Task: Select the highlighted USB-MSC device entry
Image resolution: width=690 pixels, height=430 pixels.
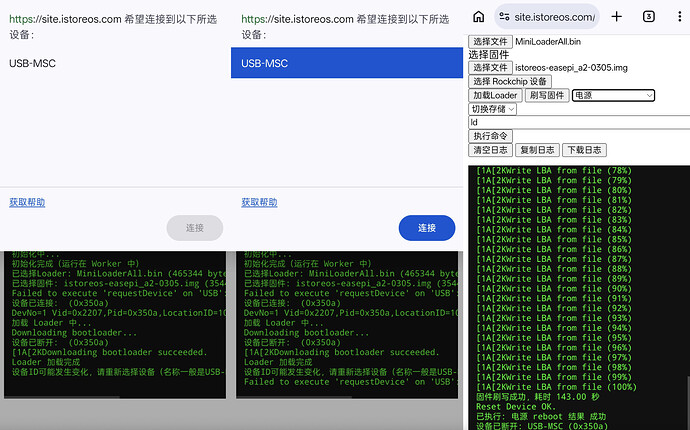Action: (347, 63)
